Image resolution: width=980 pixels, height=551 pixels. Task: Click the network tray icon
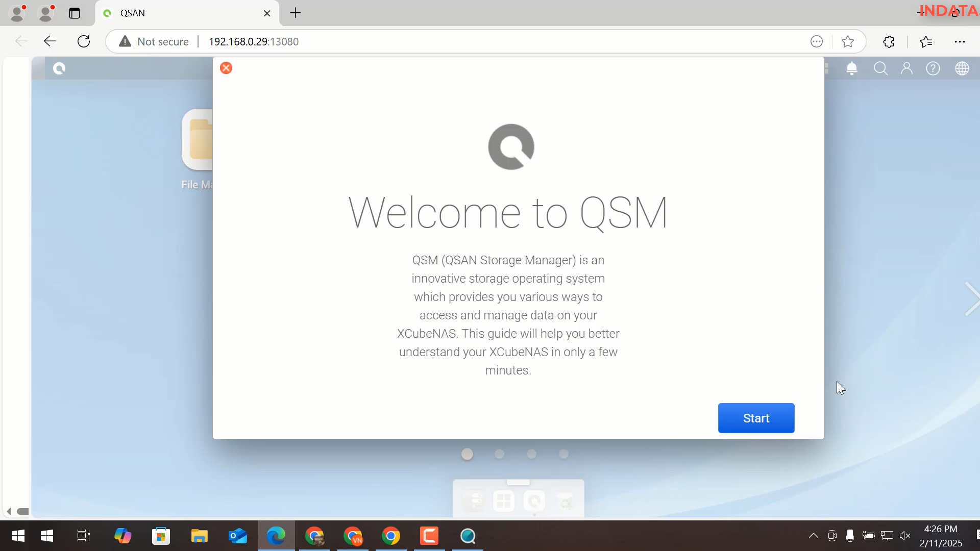[x=887, y=536]
